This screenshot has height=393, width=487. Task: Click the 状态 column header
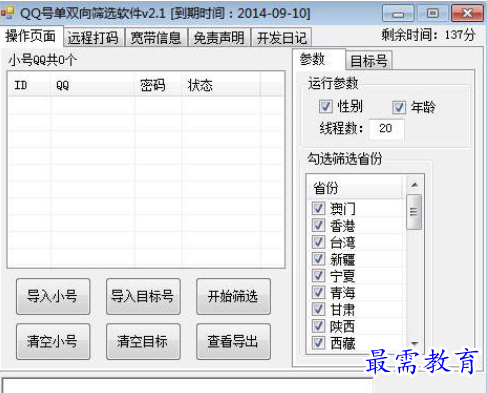pos(221,85)
